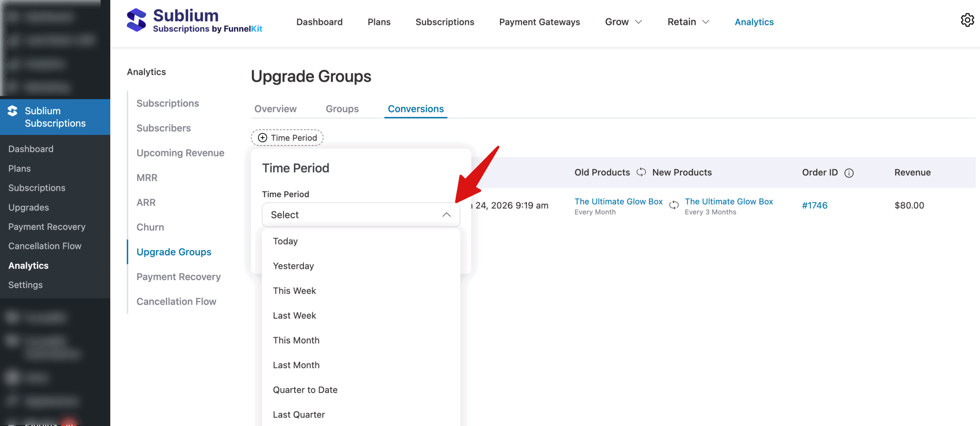
Task: Choose Last Quarter as the time period
Action: pyautogui.click(x=299, y=414)
